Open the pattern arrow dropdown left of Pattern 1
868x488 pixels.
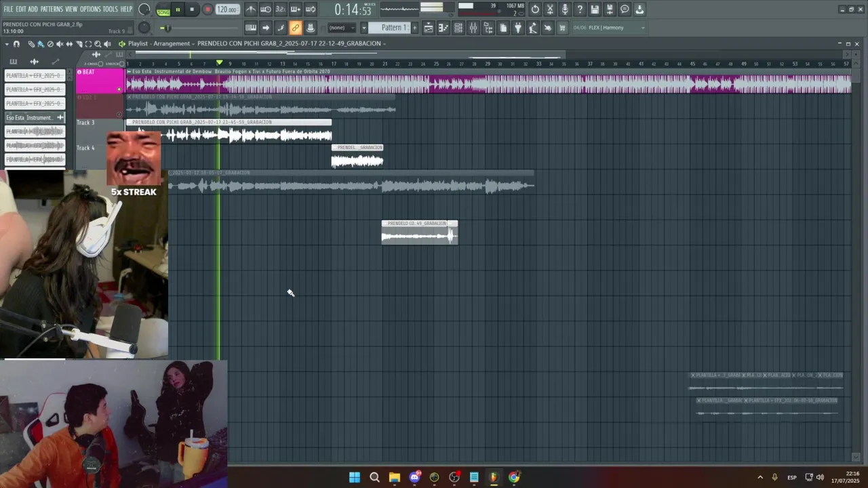pos(363,28)
